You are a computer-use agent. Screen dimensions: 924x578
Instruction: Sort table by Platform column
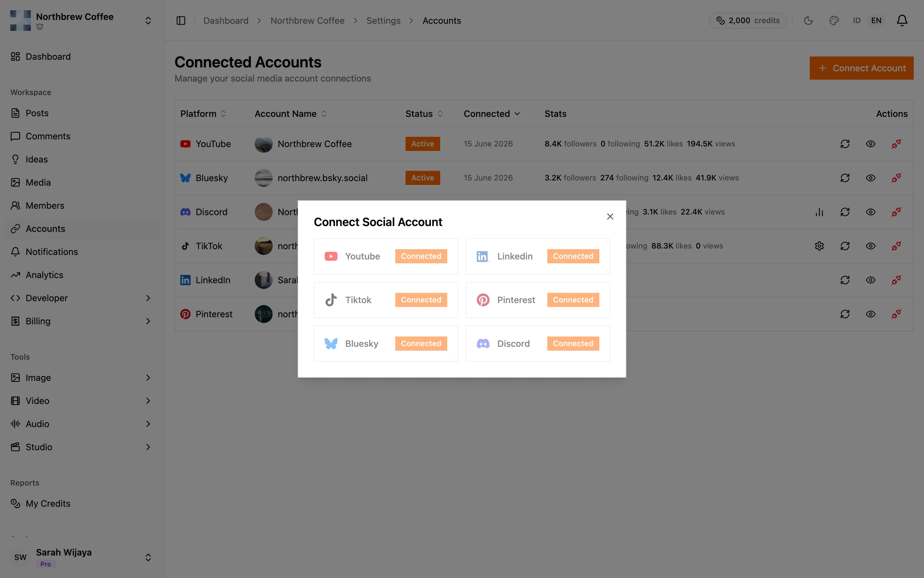[x=203, y=114]
